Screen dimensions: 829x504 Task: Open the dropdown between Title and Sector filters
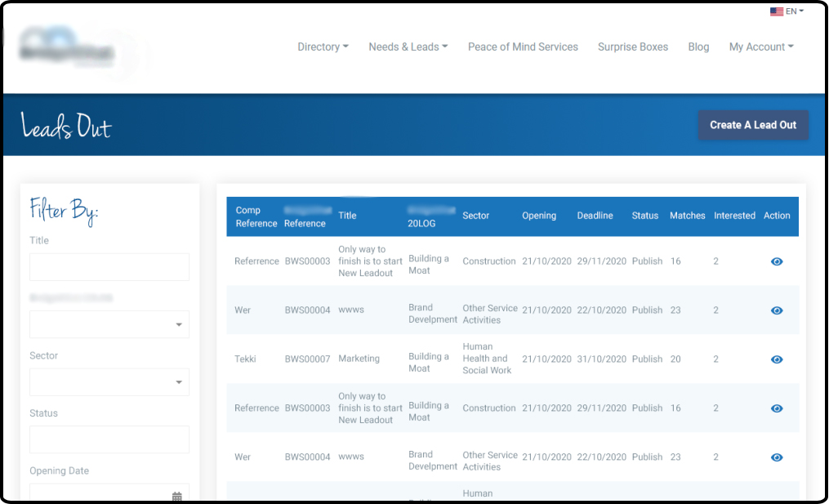coord(109,324)
